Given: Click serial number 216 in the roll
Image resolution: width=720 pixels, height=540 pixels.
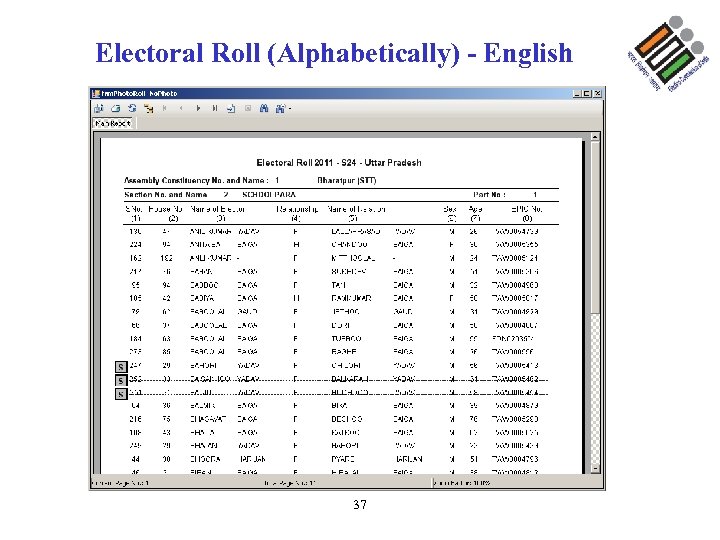Looking at the screenshot, I should click(135, 419).
